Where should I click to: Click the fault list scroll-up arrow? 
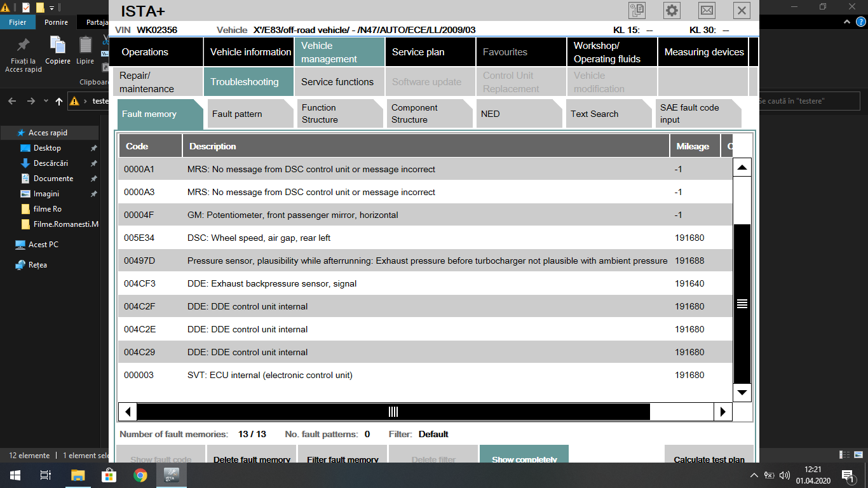(x=742, y=168)
